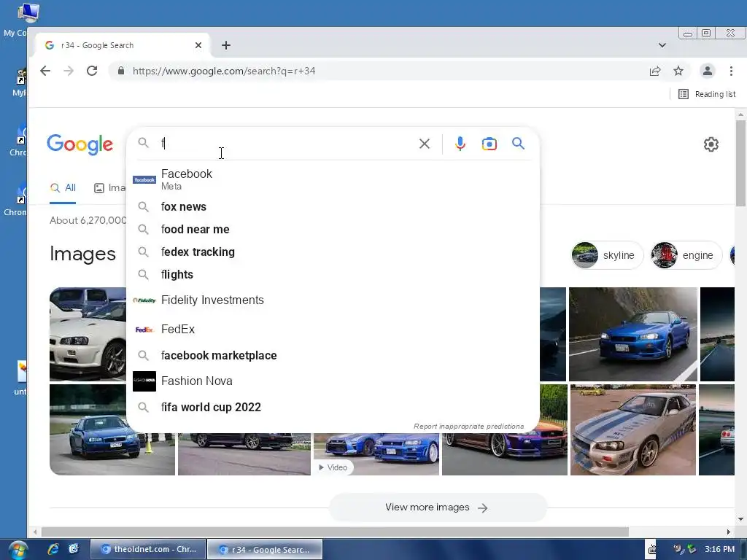Pick the fedex tracking suggestion
The image size is (747, 560).
333,252
